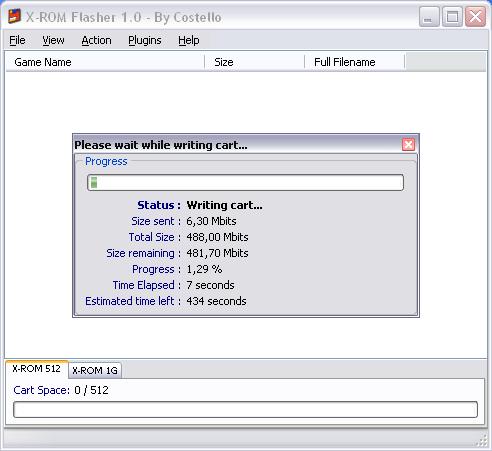Click the resize grip in status bar corner
Viewport: 492px width, 451px height.
pos(481,440)
